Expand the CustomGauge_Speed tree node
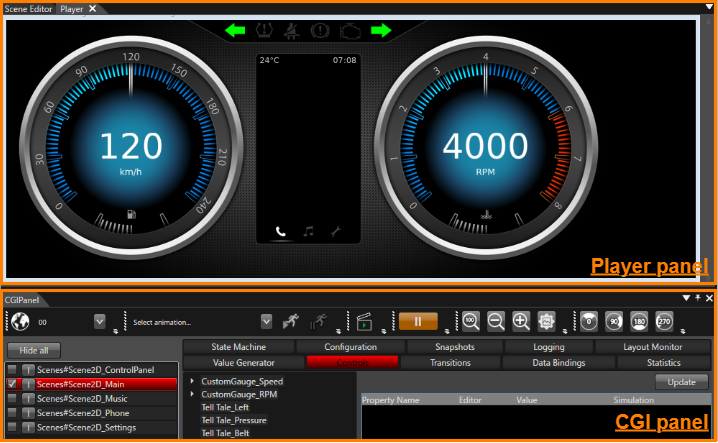 (192, 381)
